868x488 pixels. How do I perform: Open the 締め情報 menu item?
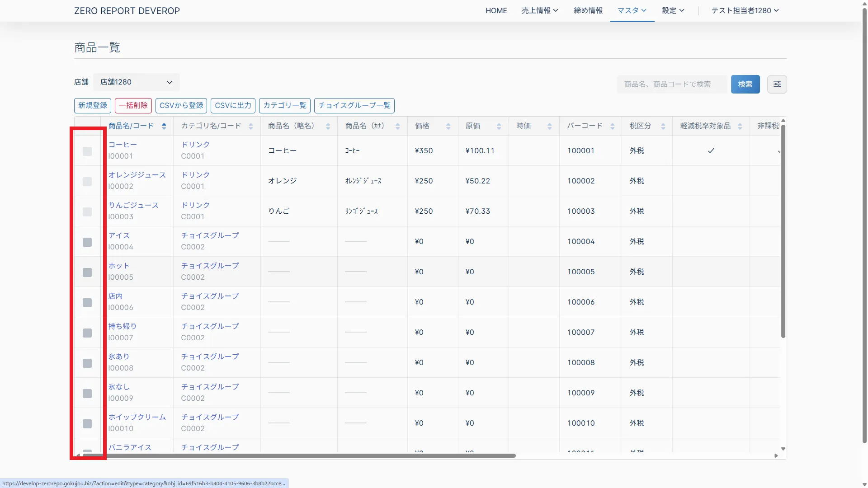click(588, 10)
